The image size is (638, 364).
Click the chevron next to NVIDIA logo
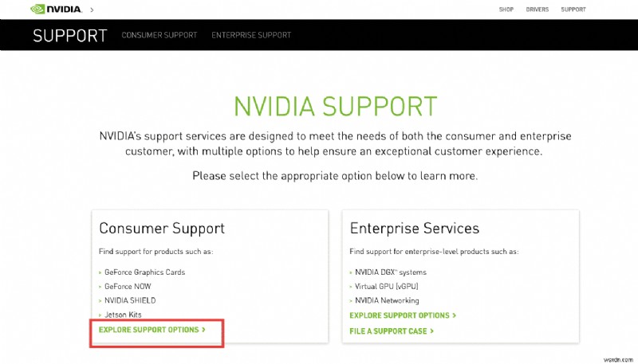click(x=92, y=10)
